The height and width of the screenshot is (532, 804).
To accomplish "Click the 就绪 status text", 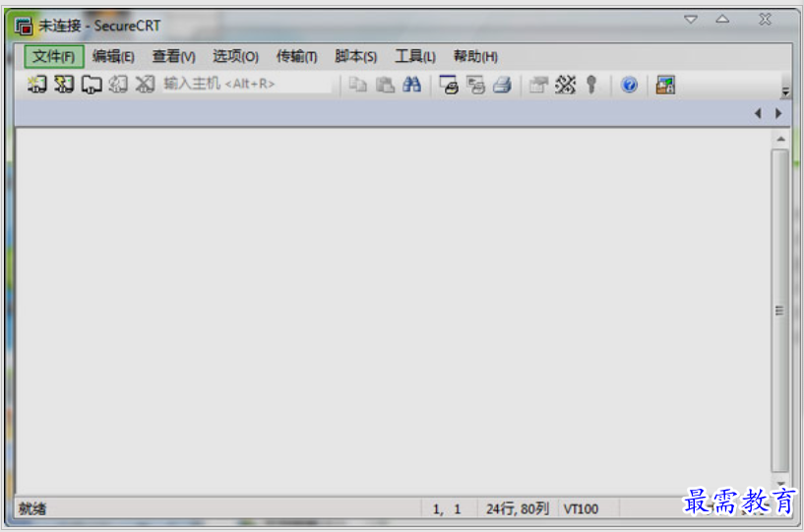I will click(32, 509).
